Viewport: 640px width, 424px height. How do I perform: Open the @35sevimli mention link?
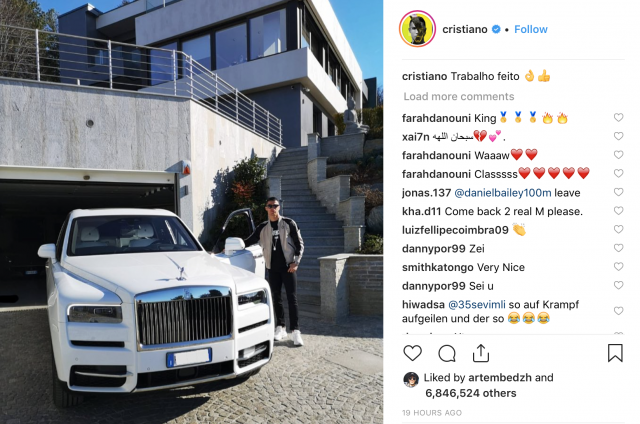coord(477,304)
